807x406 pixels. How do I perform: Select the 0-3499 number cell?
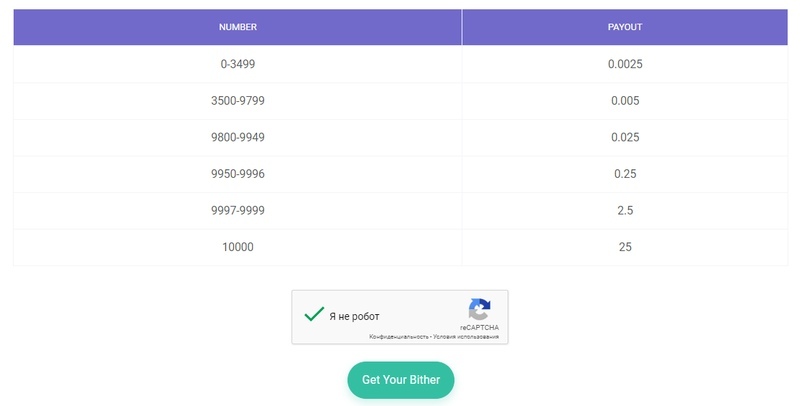pyautogui.click(x=238, y=64)
